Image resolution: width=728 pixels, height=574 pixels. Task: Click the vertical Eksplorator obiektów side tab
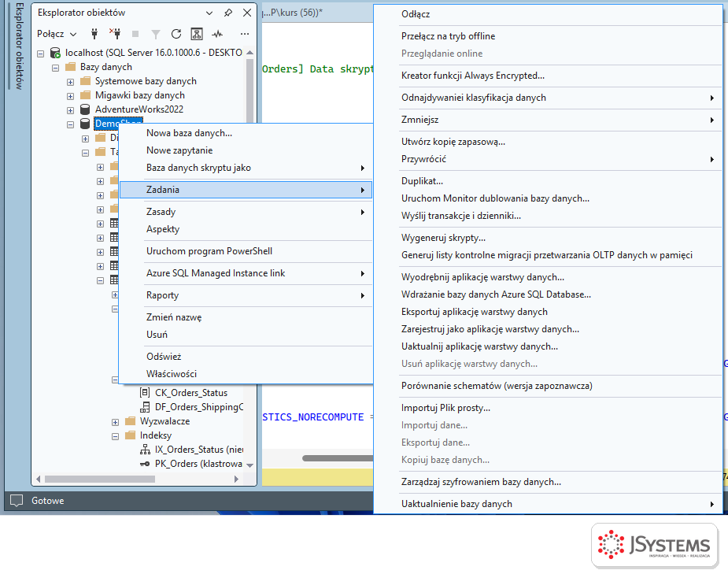coord(19,46)
